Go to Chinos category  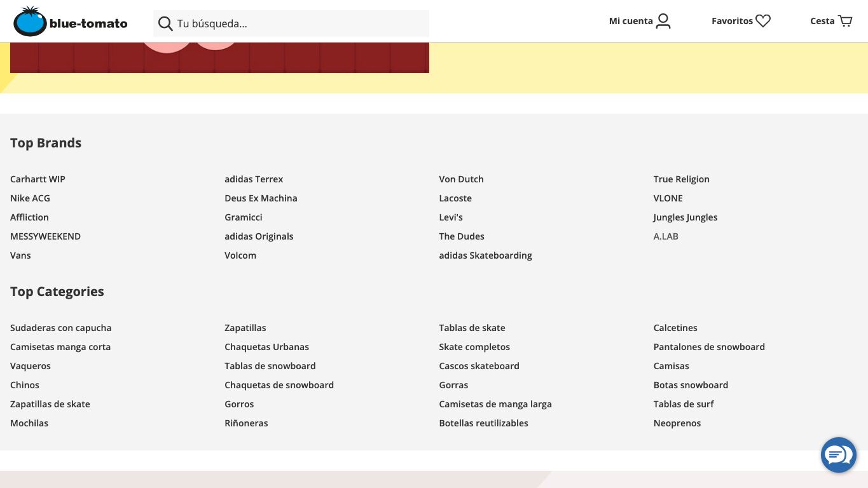(25, 385)
